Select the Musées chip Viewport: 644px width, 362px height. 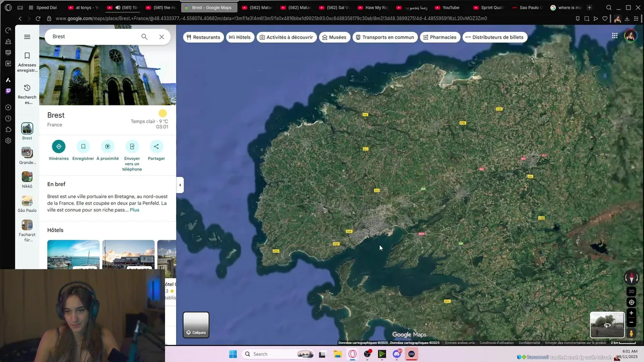[x=334, y=37]
